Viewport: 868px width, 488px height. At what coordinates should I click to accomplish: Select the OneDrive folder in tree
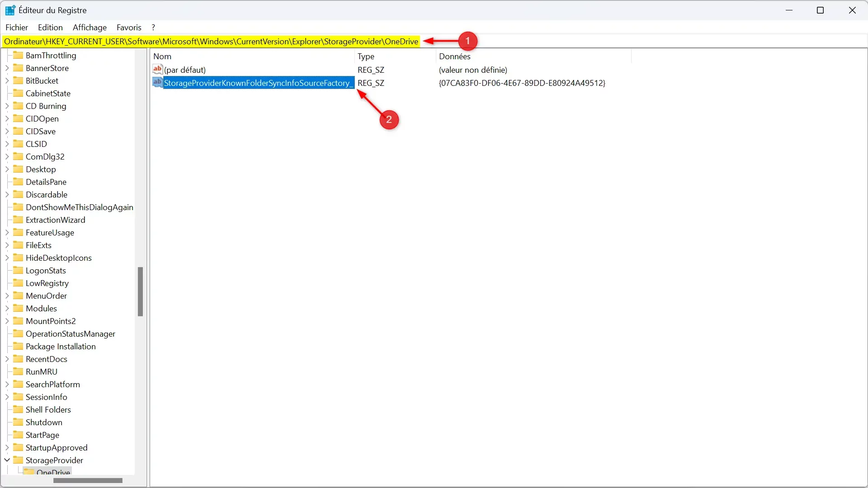tap(53, 471)
